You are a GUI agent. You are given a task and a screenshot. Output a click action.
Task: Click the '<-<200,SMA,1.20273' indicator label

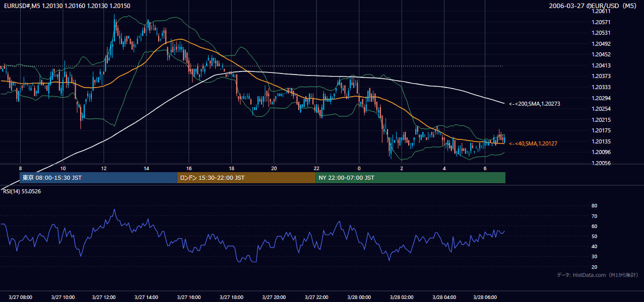pyautogui.click(x=535, y=104)
